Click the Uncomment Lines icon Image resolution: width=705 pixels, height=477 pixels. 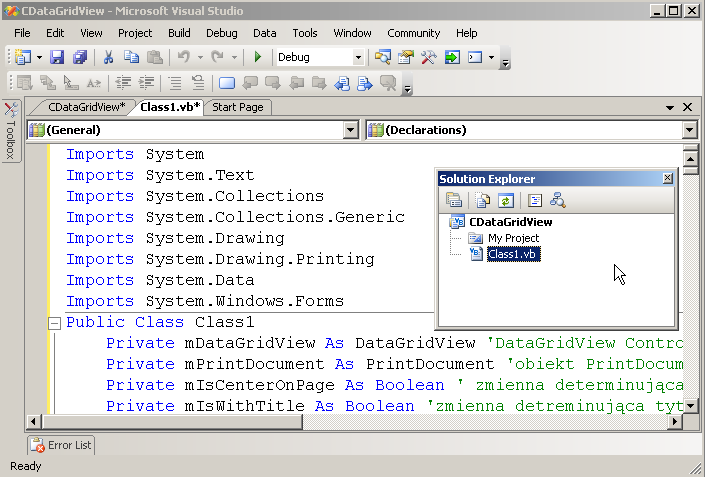click(198, 83)
